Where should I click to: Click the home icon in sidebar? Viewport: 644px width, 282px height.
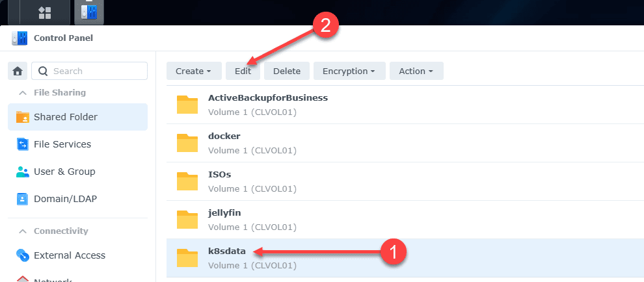[x=18, y=71]
